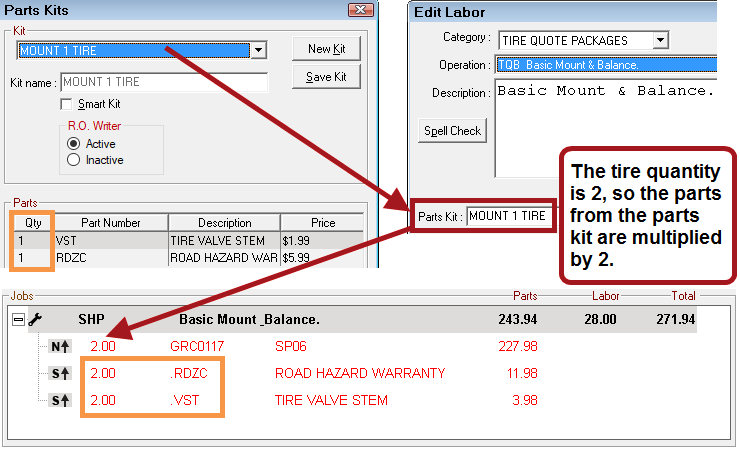Click the N↑ icon beside GRC0117

point(59,347)
